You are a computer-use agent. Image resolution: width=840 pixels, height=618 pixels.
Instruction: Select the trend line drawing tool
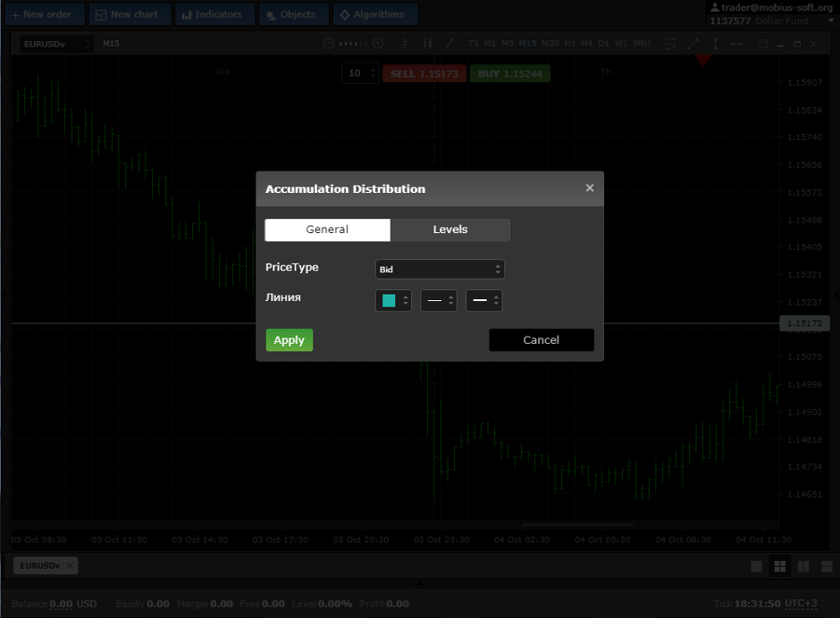coord(693,44)
